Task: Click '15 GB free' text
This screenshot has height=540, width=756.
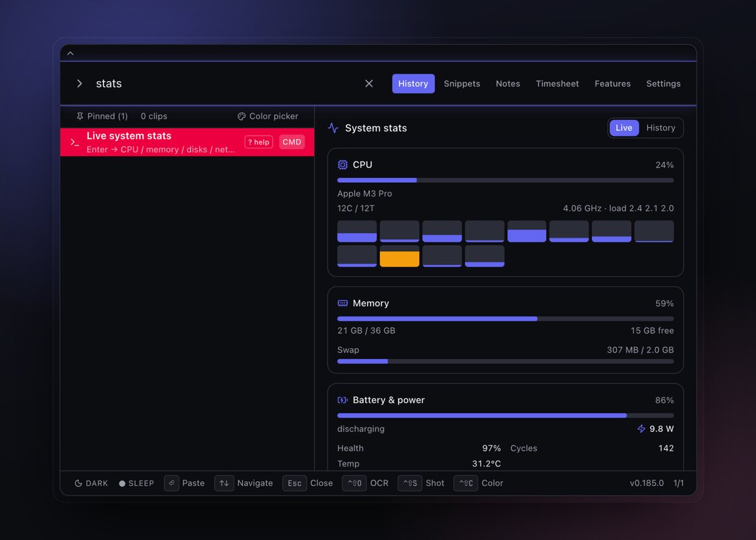Action: 652,331
